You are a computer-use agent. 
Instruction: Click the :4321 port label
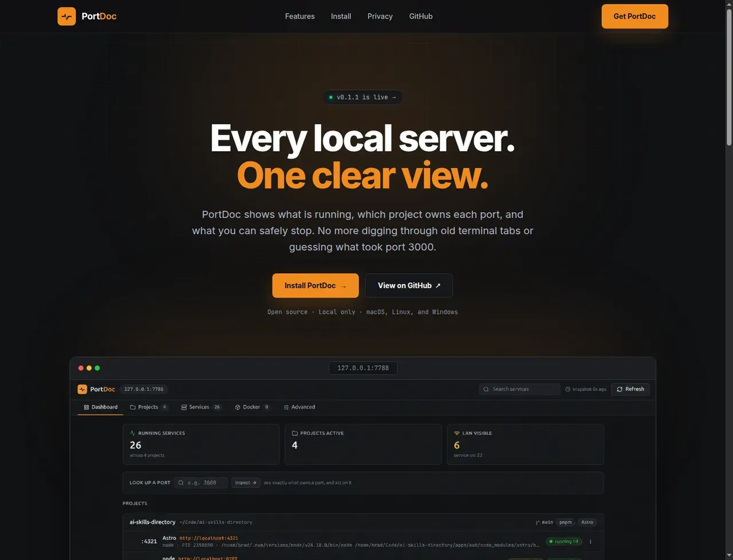pos(149,542)
